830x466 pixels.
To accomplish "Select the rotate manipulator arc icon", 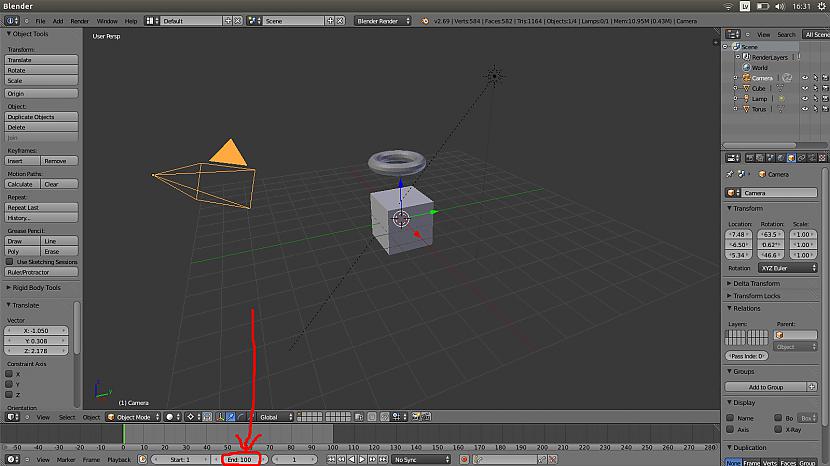I will click(x=241, y=417).
